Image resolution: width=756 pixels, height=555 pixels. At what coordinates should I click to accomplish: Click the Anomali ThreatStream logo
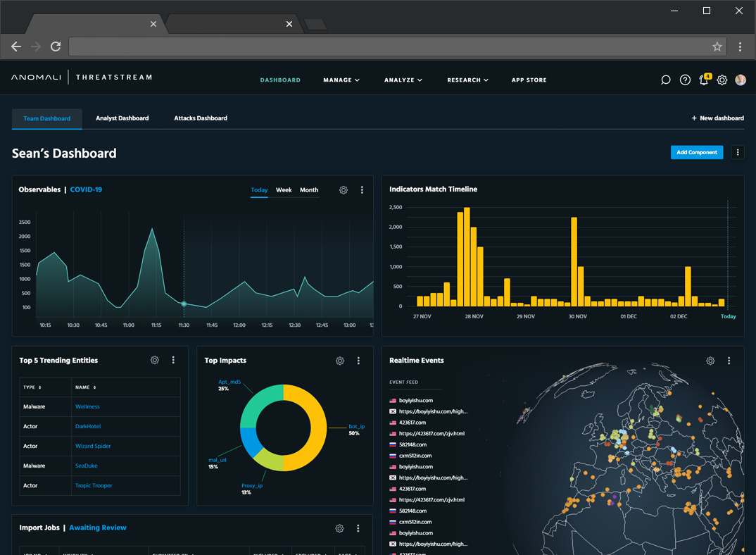pos(82,77)
